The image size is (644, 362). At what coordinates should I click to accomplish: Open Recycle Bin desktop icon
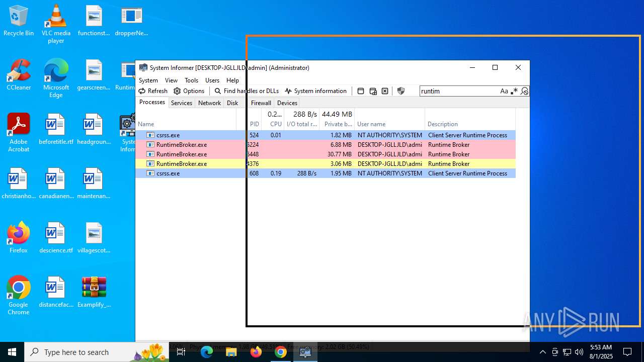pyautogui.click(x=19, y=21)
